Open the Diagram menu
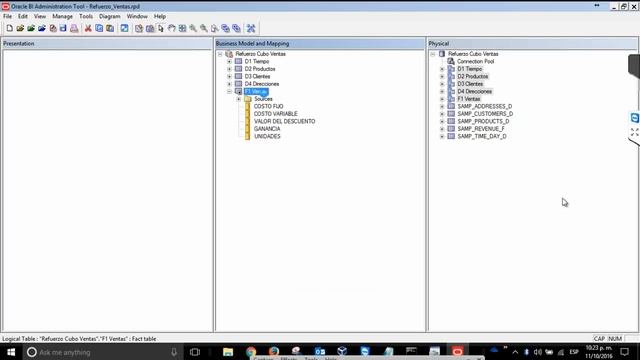This screenshot has width=640, height=360. pos(110,16)
